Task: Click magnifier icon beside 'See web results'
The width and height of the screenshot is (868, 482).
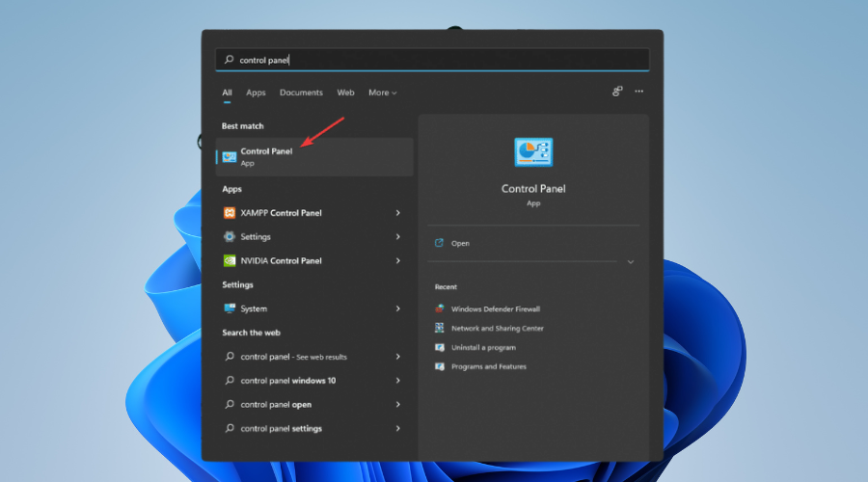Action: 230,357
